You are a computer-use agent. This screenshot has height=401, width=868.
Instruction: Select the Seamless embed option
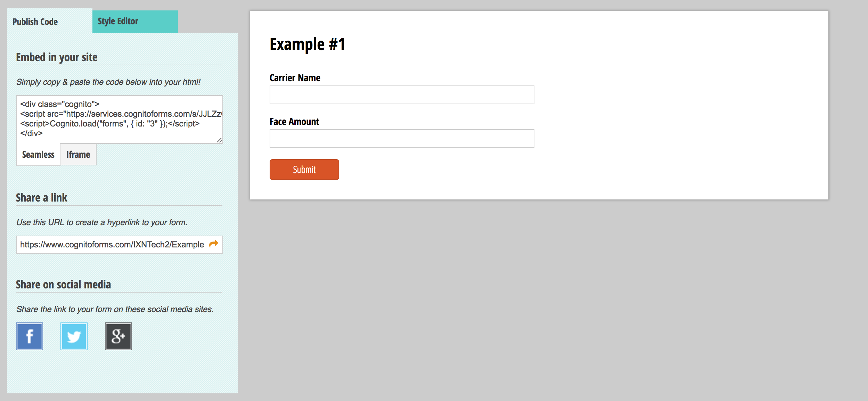[37, 155]
